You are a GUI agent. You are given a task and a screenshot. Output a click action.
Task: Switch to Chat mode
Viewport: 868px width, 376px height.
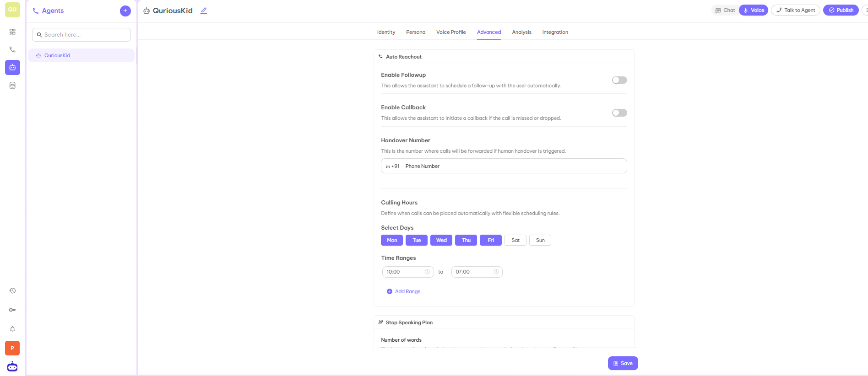(x=725, y=10)
